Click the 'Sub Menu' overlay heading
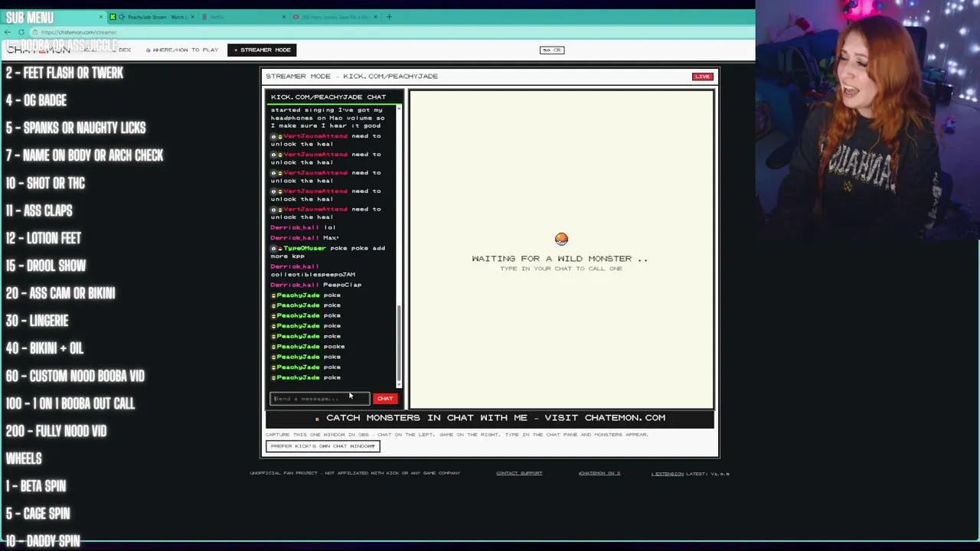This screenshot has width=980, height=551. pos(30,18)
